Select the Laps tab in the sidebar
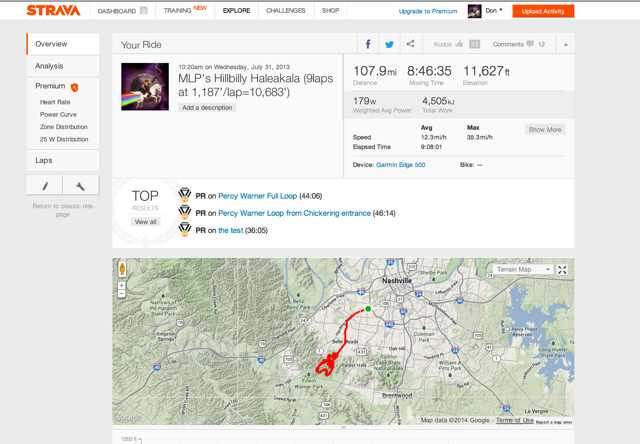This screenshot has height=444, width=640. point(44,160)
